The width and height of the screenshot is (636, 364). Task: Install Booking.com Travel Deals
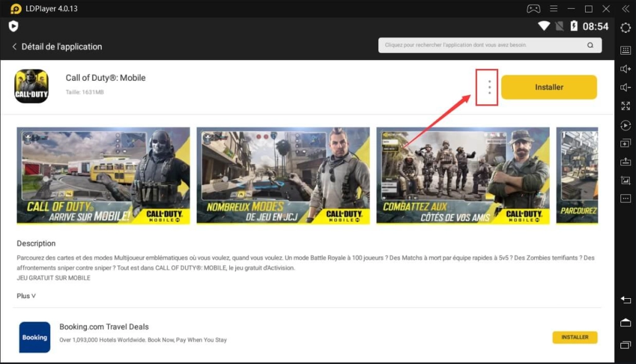pos(575,337)
